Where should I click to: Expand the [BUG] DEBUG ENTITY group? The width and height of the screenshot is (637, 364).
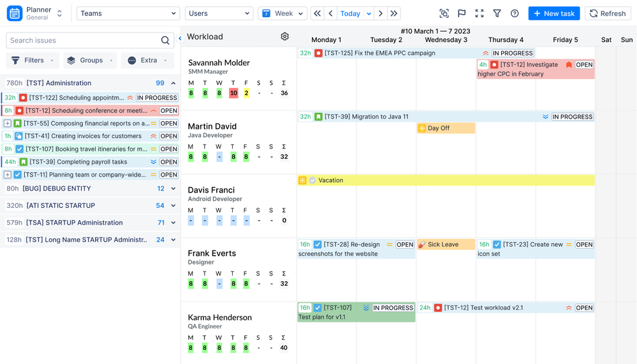(x=173, y=189)
